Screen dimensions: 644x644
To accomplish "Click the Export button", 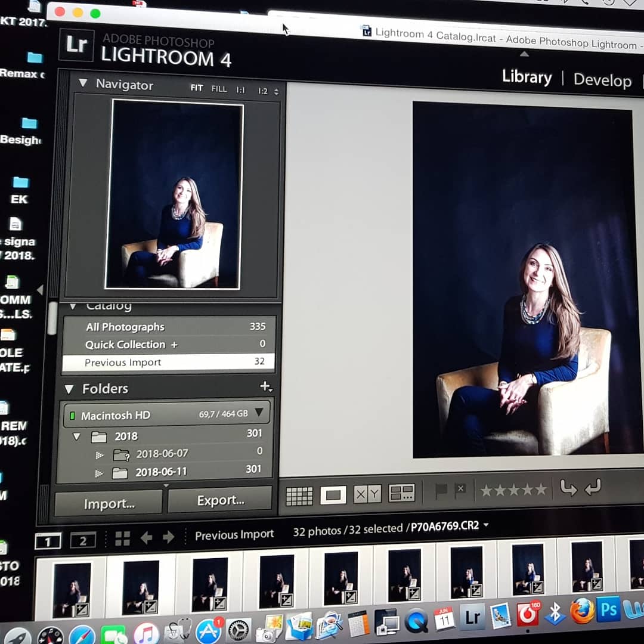I will click(220, 500).
